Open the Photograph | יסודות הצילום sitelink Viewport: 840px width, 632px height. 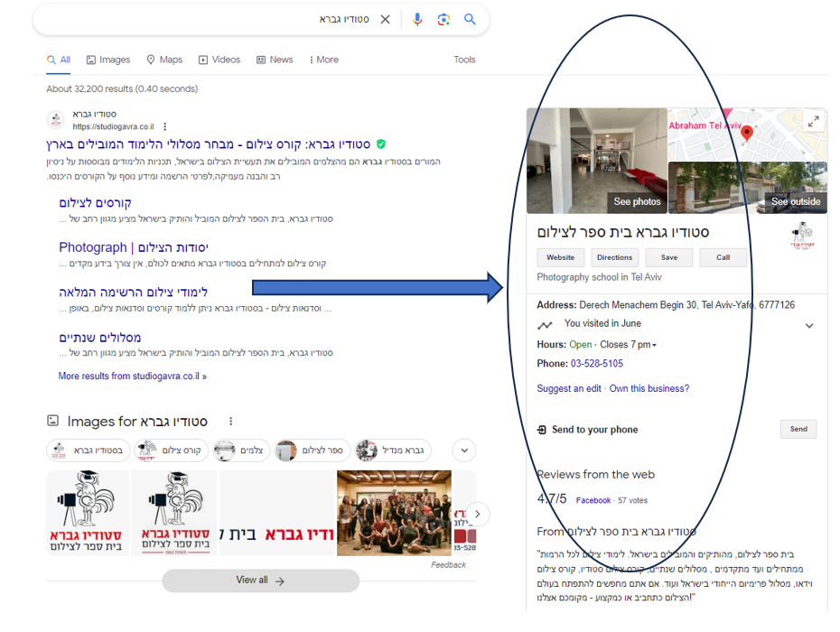(134, 247)
